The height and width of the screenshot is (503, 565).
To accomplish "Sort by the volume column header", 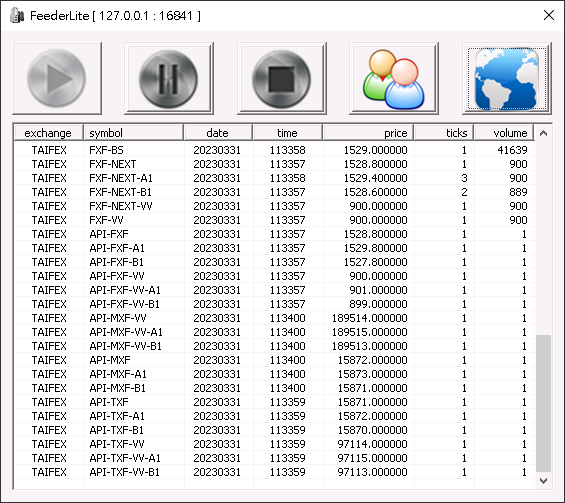I will pos(504,133).
